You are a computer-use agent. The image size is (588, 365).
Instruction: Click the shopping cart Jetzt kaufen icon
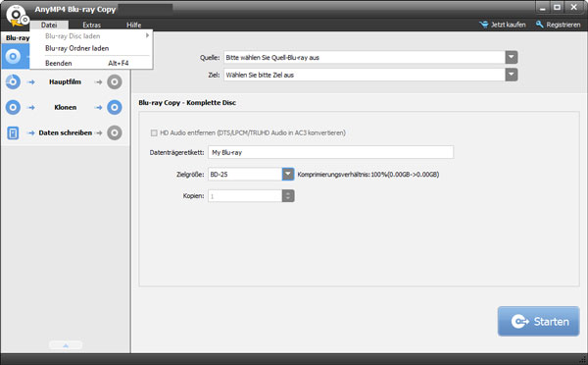(x=484, y=25)
